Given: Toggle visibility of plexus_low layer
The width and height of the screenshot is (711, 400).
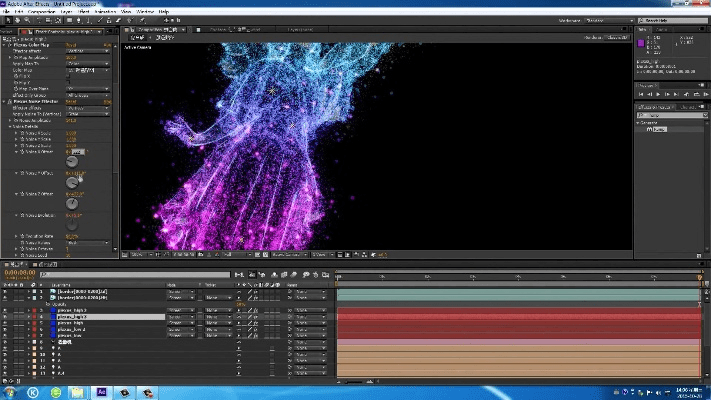Looking at the screenshot, I should click(x=5, y=335).
